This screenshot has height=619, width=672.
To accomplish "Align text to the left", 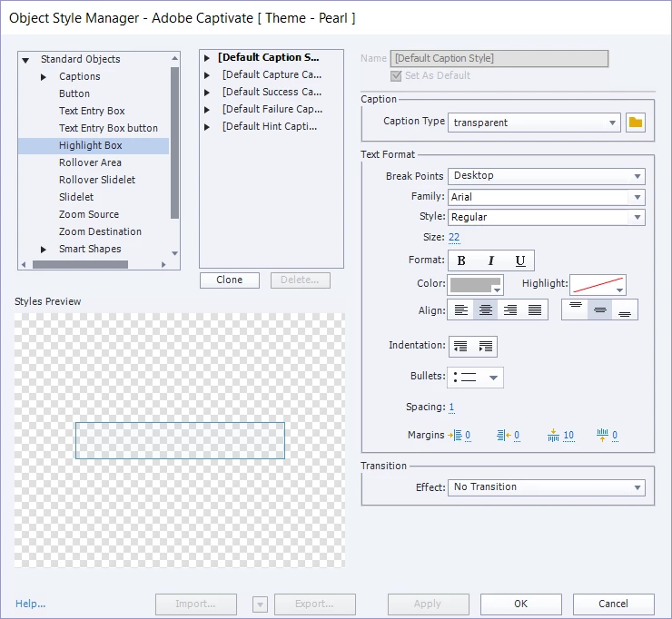I will point(460,309).
